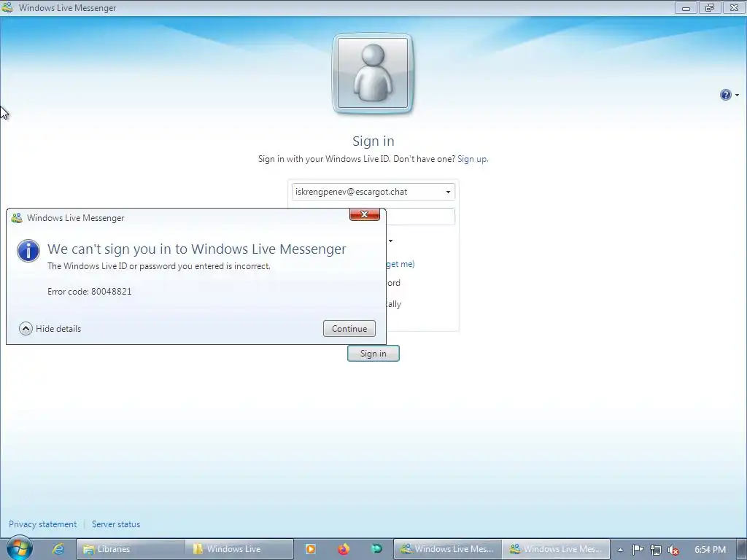Follow the Sign up link
The width and height of the screenshot is (747, 560).
[x=473, y=159]
